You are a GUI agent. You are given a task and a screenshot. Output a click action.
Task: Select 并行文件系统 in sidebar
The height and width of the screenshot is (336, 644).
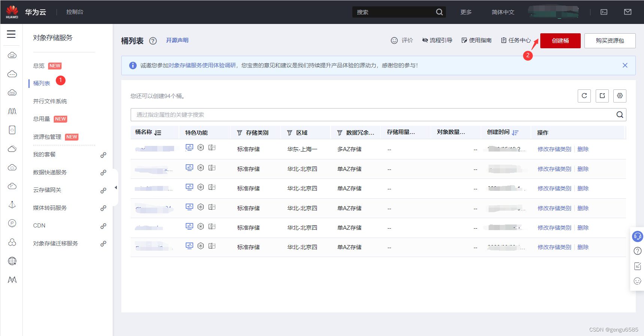tap(50, 101)
